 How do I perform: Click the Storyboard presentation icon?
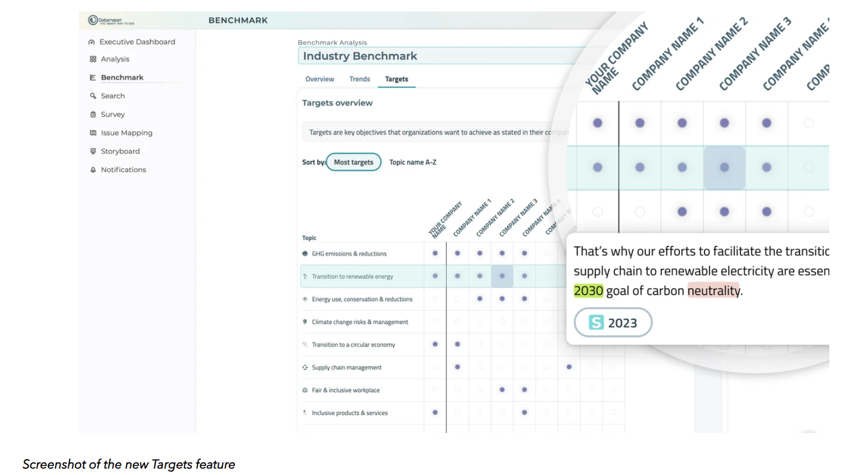pos(93,152)
